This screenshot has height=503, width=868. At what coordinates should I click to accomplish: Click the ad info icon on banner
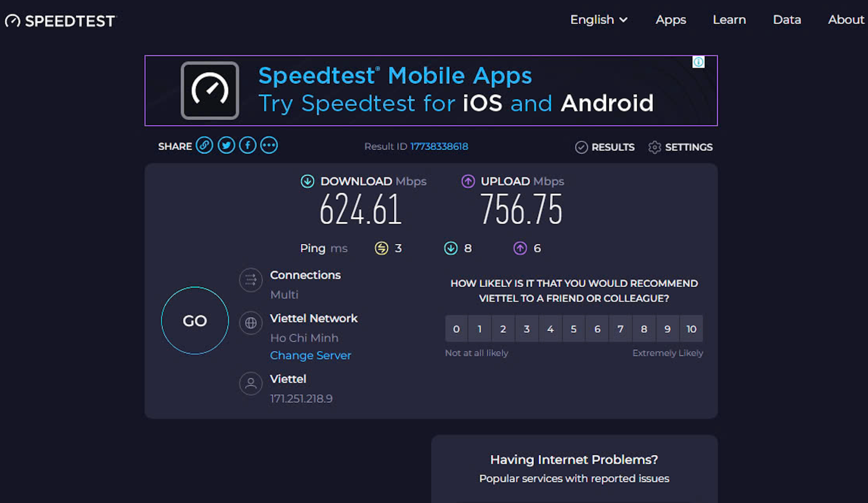click(x=698, y=62)
